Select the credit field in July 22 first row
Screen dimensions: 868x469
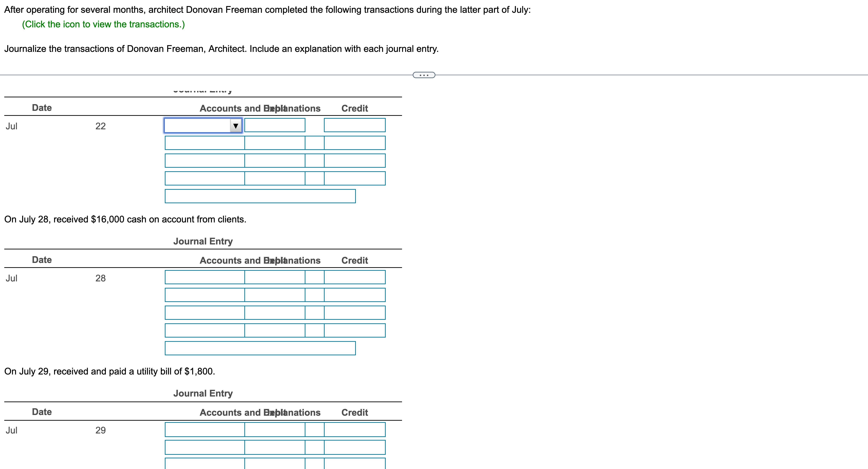click(354, 125)
